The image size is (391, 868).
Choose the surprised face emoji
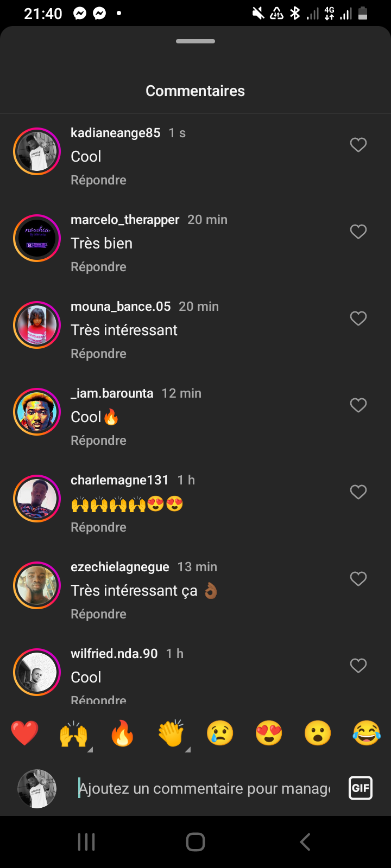coord(318,733)
